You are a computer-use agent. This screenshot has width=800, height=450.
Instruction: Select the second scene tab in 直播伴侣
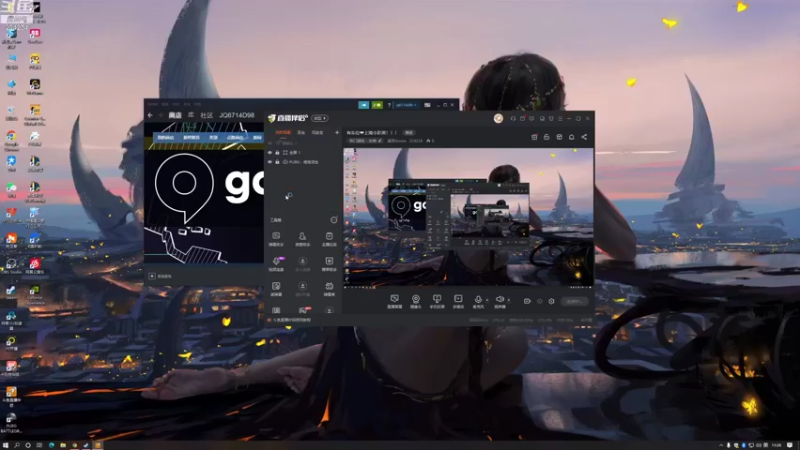pyautogui.click(x=301, y=133)
